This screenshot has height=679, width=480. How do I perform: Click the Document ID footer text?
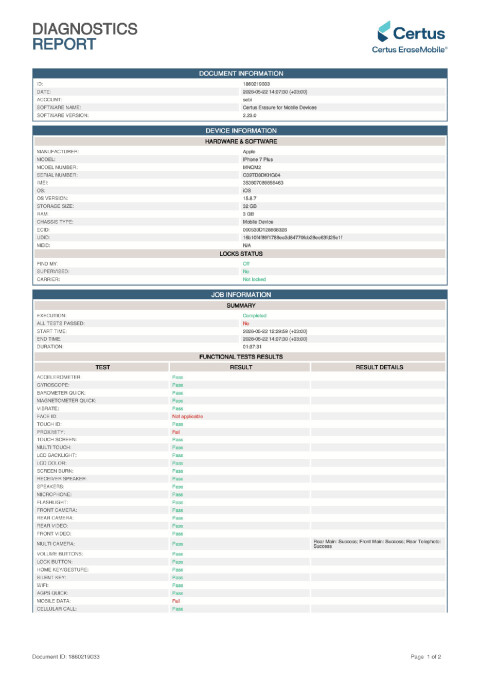[66, 656]
